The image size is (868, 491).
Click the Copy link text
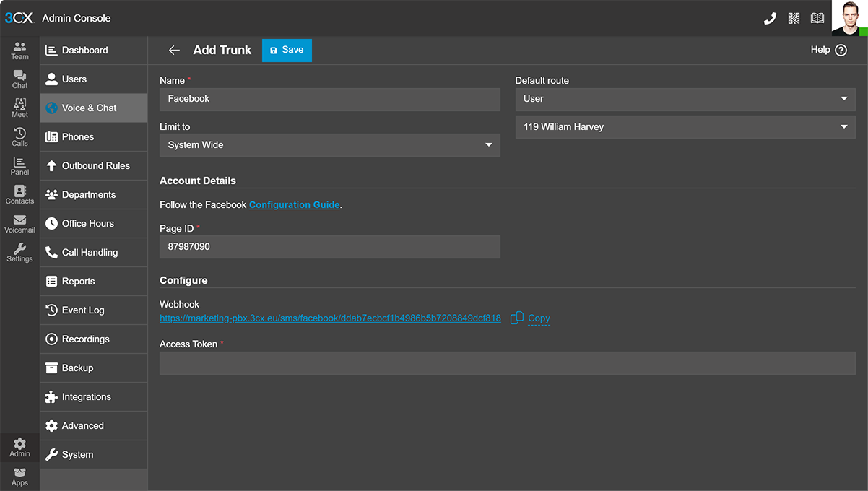[539, 318]
